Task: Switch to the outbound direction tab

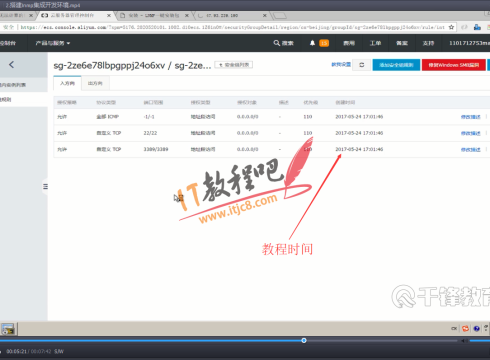Action: coord(95,83)
